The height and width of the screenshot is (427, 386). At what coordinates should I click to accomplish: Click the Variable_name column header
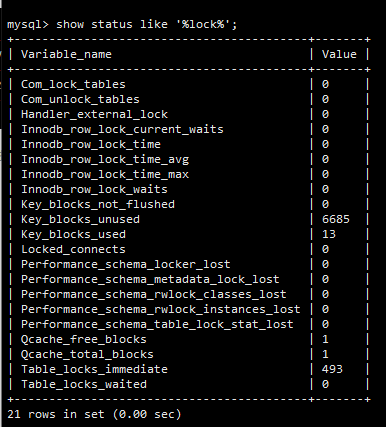pyautogui.click(x=66, y=54)
